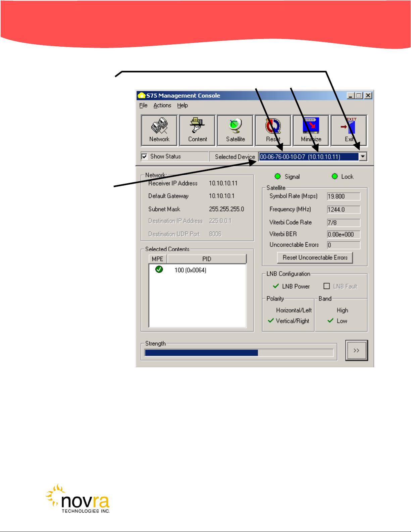Click Default Gateway value 10.10.10.1
This screenshot has width=411, height=532.
(221, 196)
